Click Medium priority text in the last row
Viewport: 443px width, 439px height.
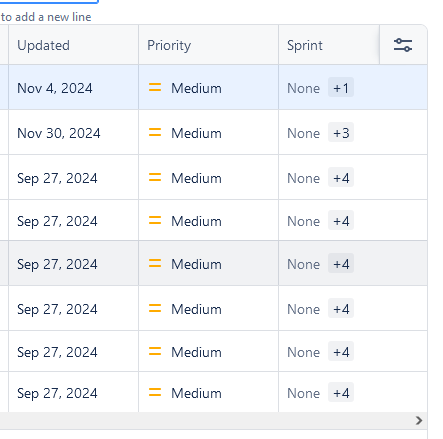(x=196, y=393)
